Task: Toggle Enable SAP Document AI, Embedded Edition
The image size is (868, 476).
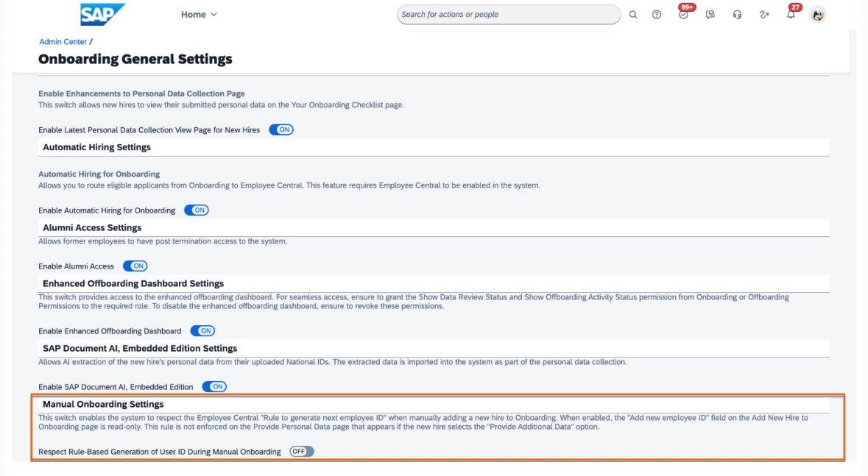Action: [214, 387]
